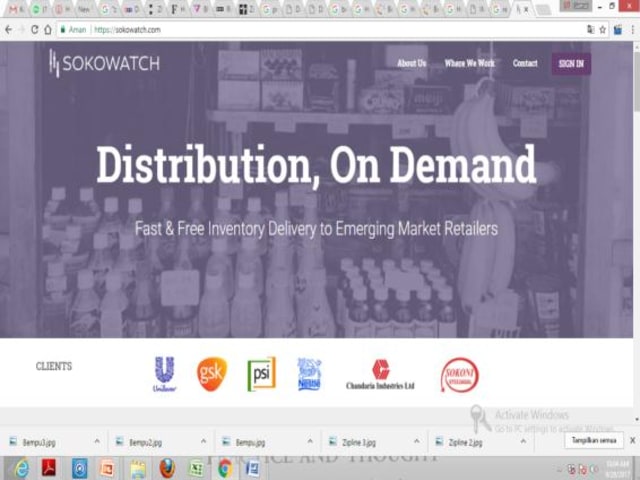Click the translate page icon in address bar
This screenshot has width=640, height=480.
[590, 29]
